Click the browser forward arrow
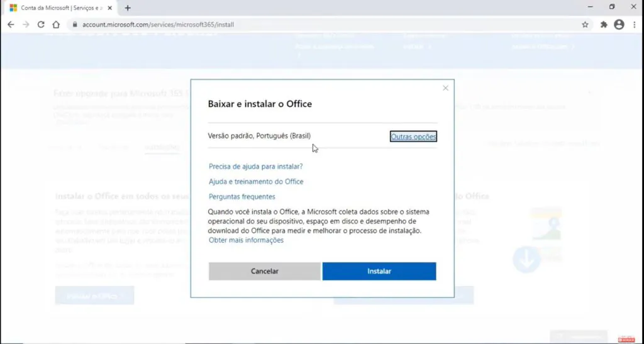 coord(26,25)
